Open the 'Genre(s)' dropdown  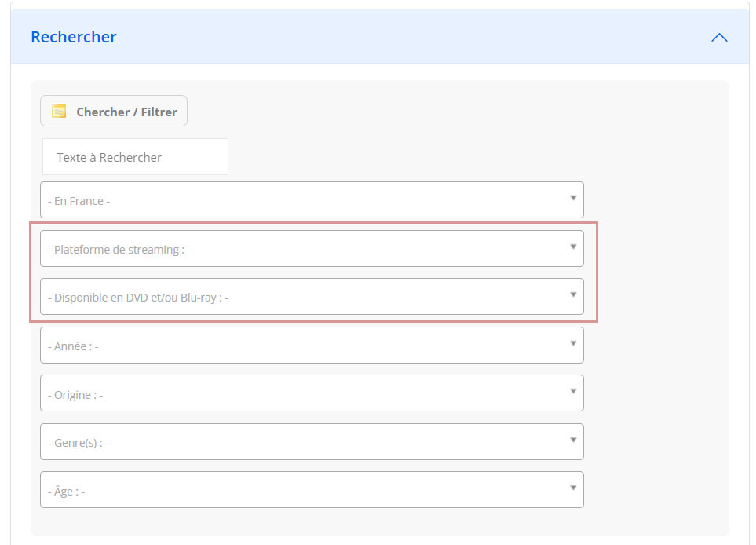coord(312,441)
